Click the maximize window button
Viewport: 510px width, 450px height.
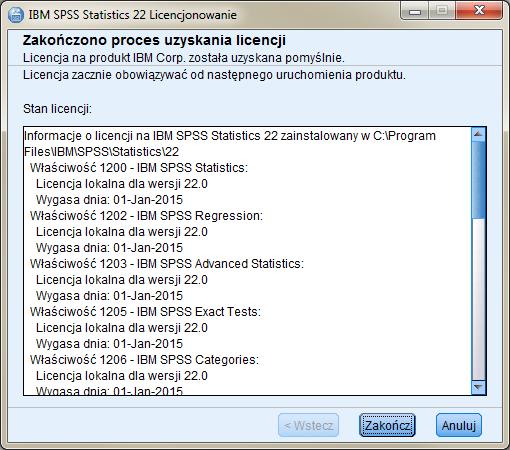(442, 12)
